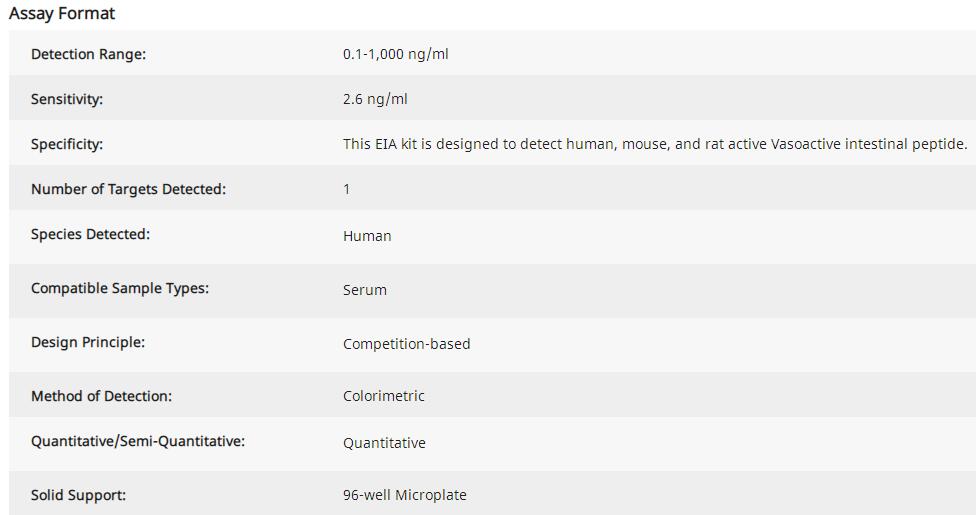Click the Quantitative/Semi-Quantitative label
Screen dimensions: 976x515
point(138,441)
